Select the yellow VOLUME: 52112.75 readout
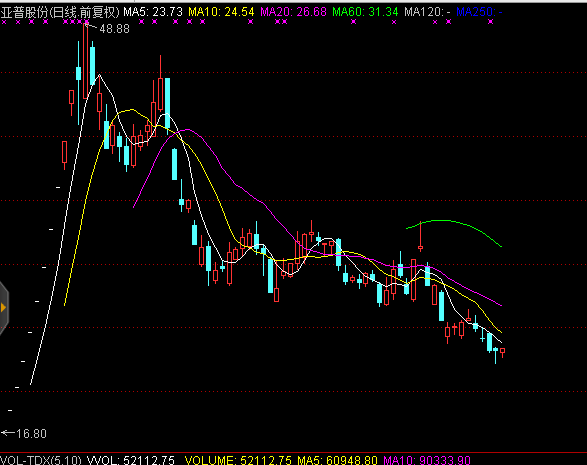 pos(239,460)
